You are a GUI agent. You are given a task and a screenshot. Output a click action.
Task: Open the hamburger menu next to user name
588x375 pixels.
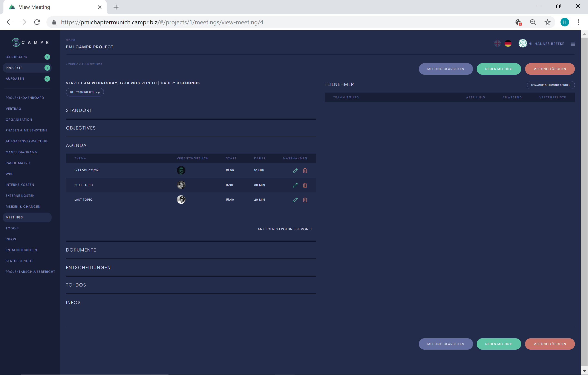click(x=573, y=44)
